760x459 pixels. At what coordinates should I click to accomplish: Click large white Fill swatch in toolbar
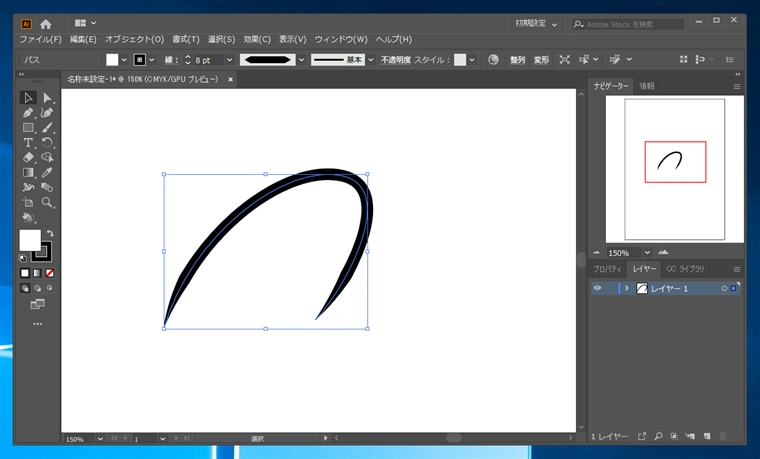pyautogui.click(x=30, y=240)
